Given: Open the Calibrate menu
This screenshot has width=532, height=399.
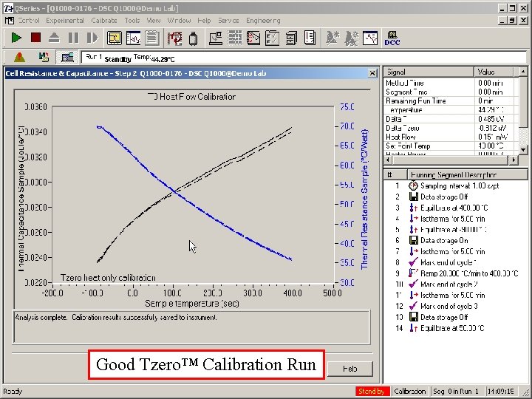Looking at the screenshot, I should pos(104,21).
